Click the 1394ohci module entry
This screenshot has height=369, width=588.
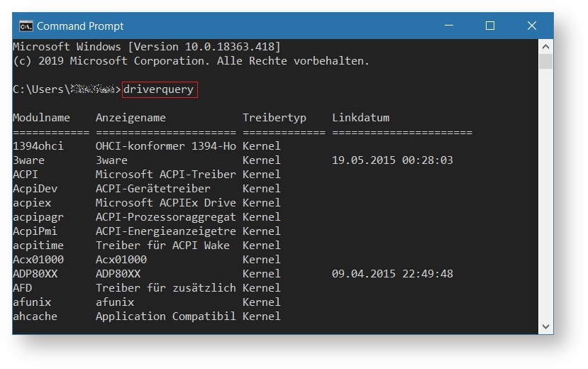point(38,146)
